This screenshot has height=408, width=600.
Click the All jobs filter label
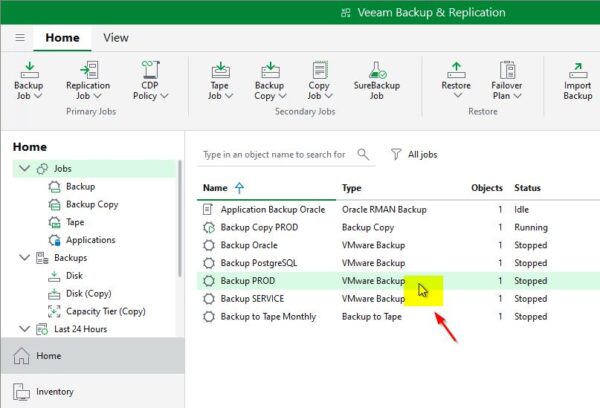[x=422, y=155]
